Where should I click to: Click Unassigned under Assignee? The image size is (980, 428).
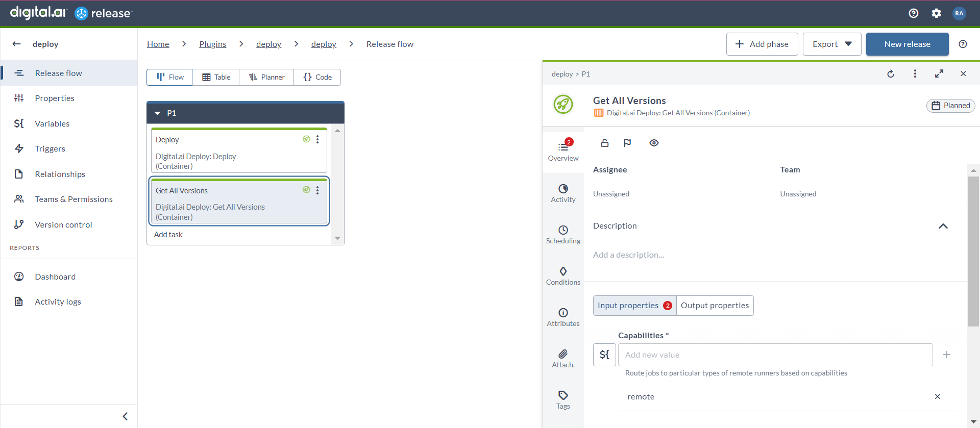pos(611,194)
